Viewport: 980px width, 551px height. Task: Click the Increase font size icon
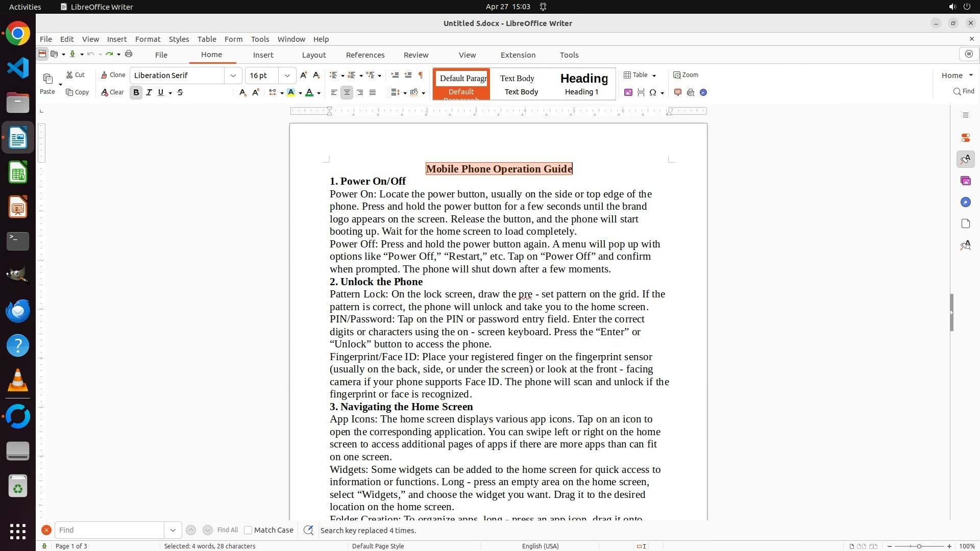(303, 75)
